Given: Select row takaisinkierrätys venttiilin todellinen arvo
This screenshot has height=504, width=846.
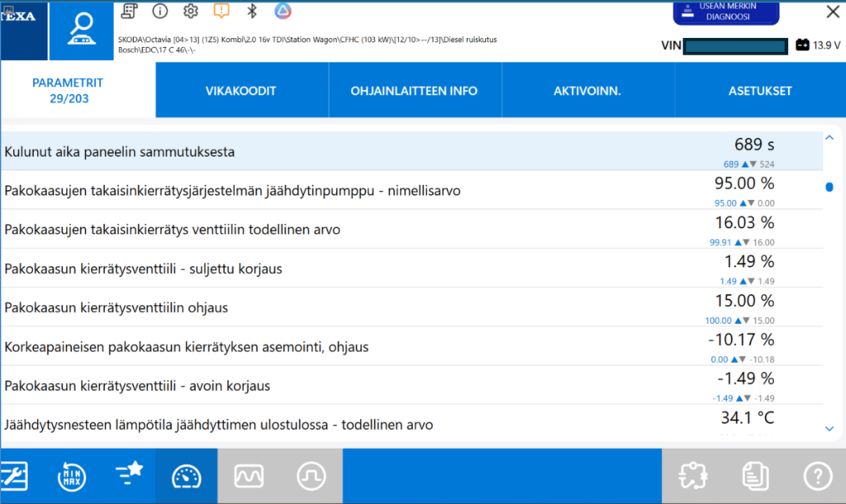Looking at the screenshot, I should coord(411,230).
